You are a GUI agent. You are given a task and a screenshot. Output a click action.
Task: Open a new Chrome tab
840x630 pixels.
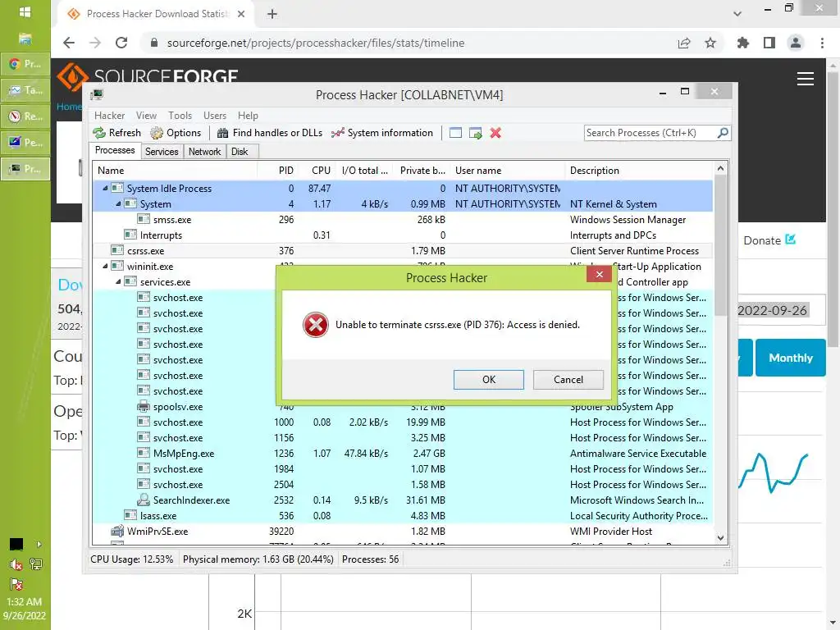coord(272,14)
